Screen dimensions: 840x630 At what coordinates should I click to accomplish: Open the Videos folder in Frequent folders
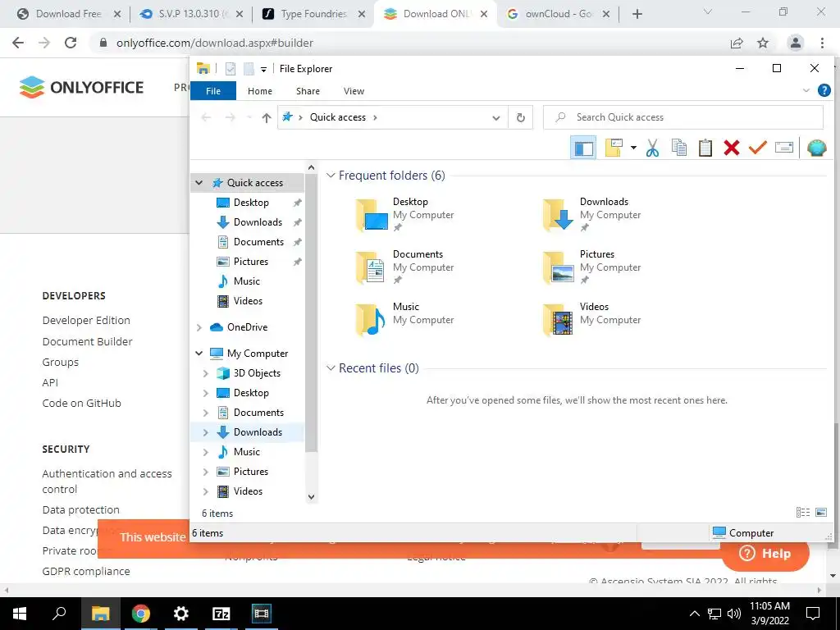tap(592, 319)
